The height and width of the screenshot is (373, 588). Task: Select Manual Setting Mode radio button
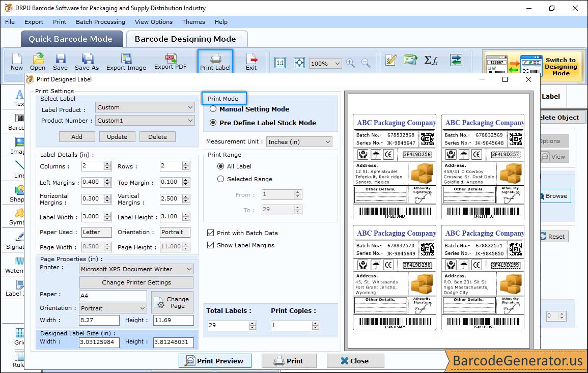point(213,109)
